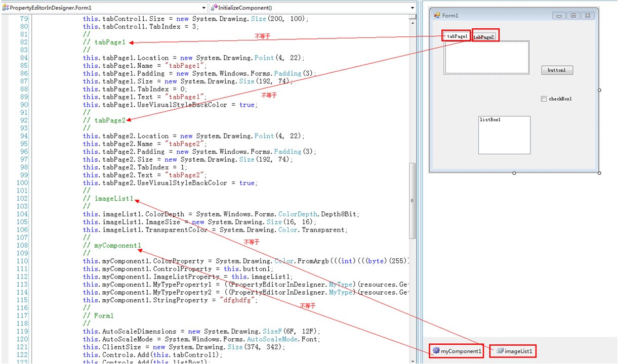This screenshot has height=364, width=618.
Task: Click the imageList1.TransparentColor code line
Action: 216,230
